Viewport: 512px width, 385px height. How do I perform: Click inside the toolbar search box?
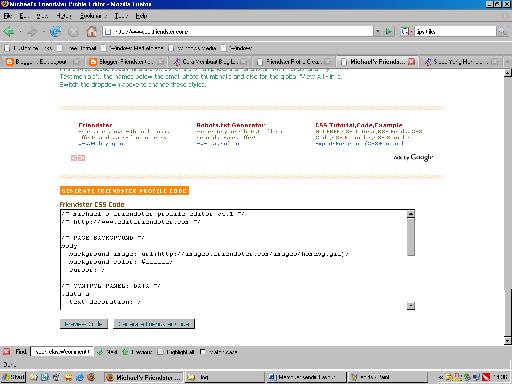[x=455, y=32]
